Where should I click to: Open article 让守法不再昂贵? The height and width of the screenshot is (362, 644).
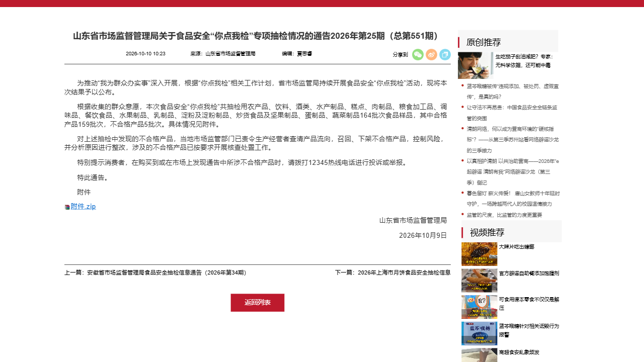pyautogui.click(x=512, y=112)
